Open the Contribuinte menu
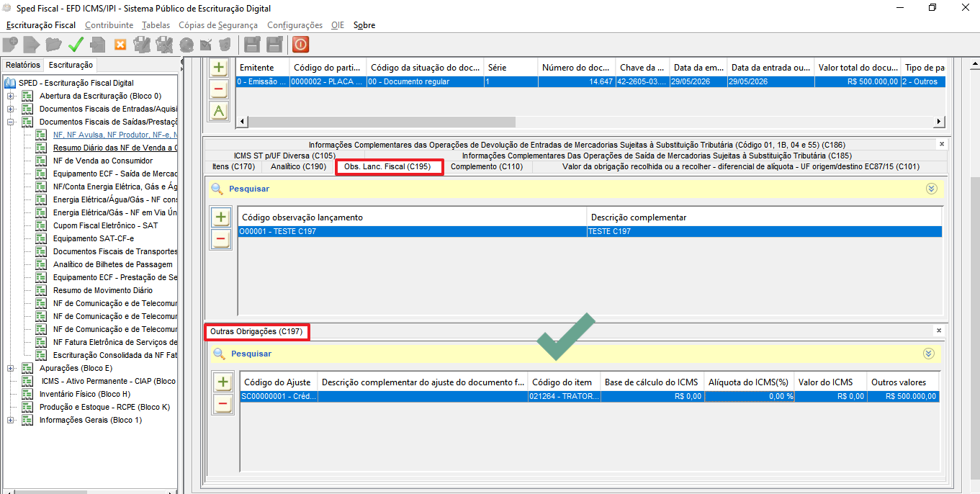980x494 pixels. [109, 25]
